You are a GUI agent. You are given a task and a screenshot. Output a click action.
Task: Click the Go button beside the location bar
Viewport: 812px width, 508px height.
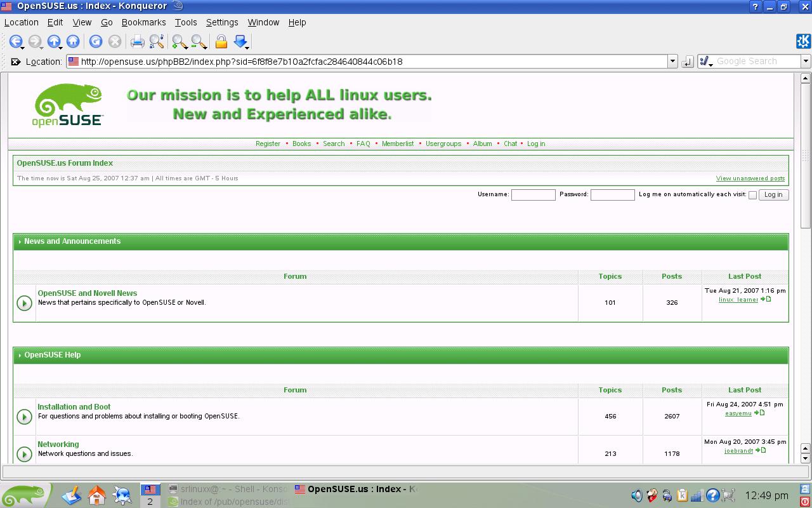tap(688, 62)
